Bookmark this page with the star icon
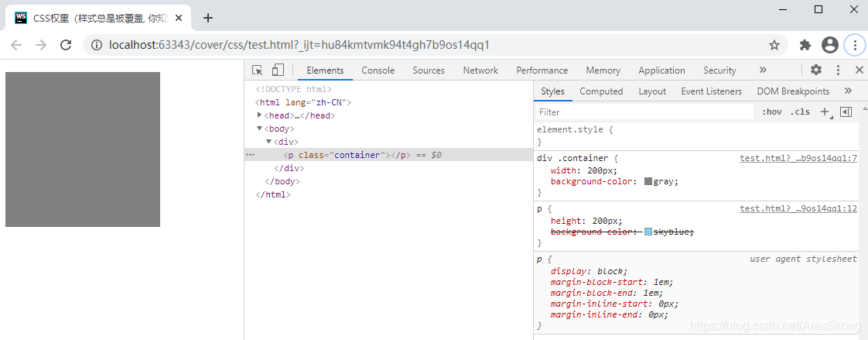868x340 pixels. click(774, 45)
